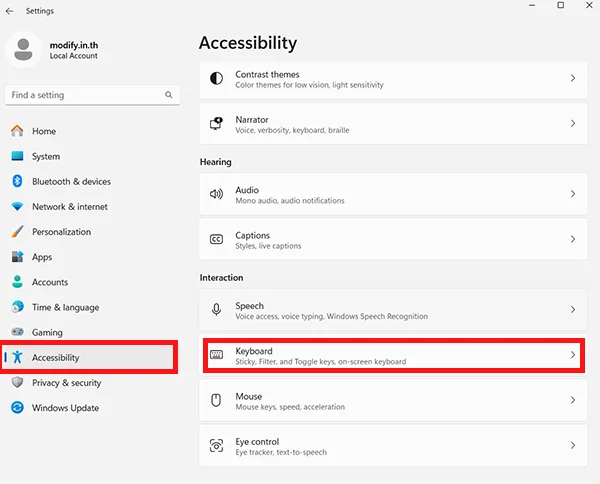The width and height of the screenshot is (600, 484).
Task: Click the 'Local Account' text
Action: (x=73, y=56)
